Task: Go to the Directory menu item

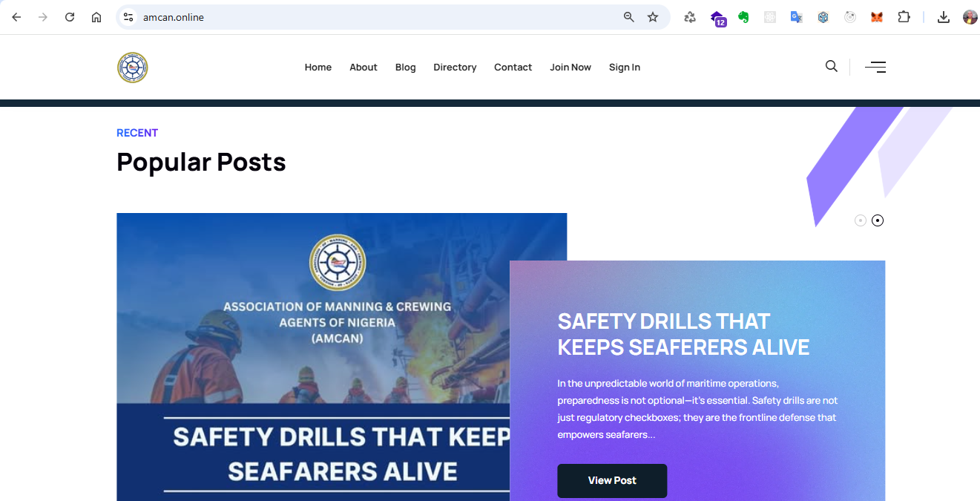Action: 455,68
